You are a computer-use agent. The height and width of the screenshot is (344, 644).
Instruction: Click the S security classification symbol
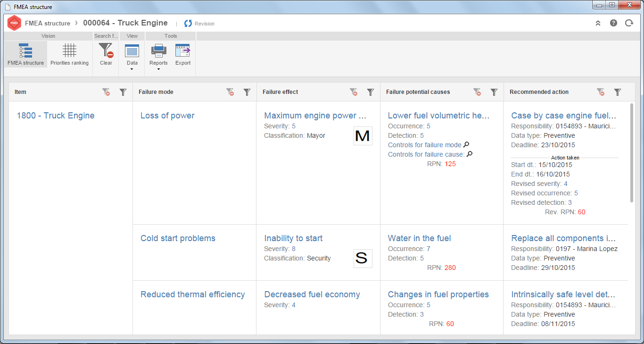[x=363, y=258]
